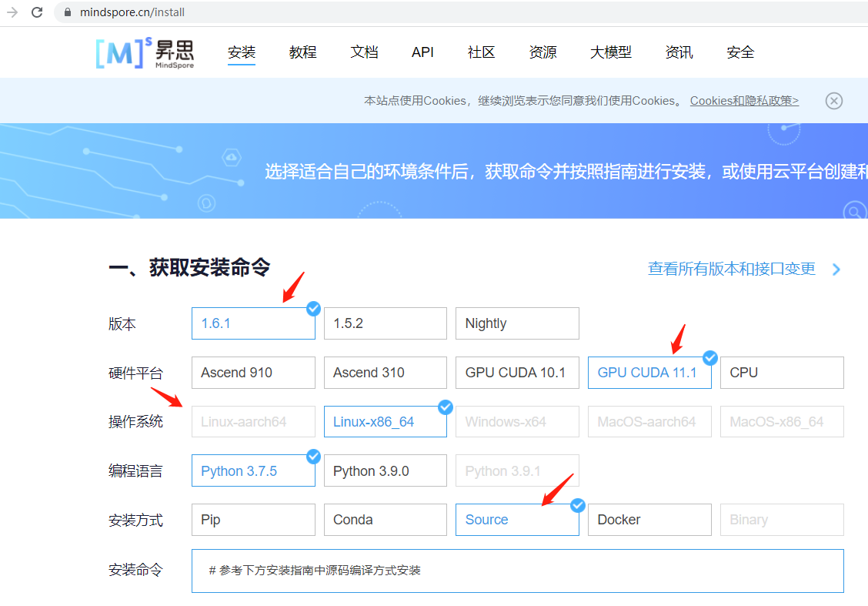Screen dimensions: 868x606
Task: Click the 操作系统 row label
Action: tap(135, 422)
